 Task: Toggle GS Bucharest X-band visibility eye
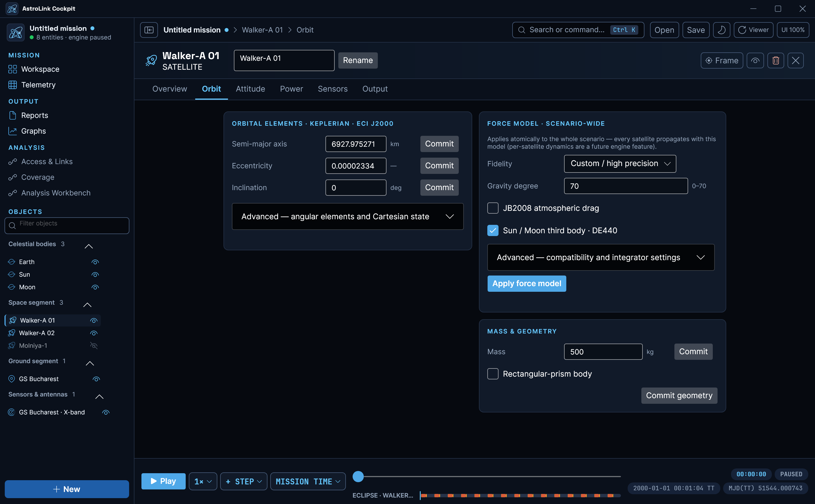[106, 412]
